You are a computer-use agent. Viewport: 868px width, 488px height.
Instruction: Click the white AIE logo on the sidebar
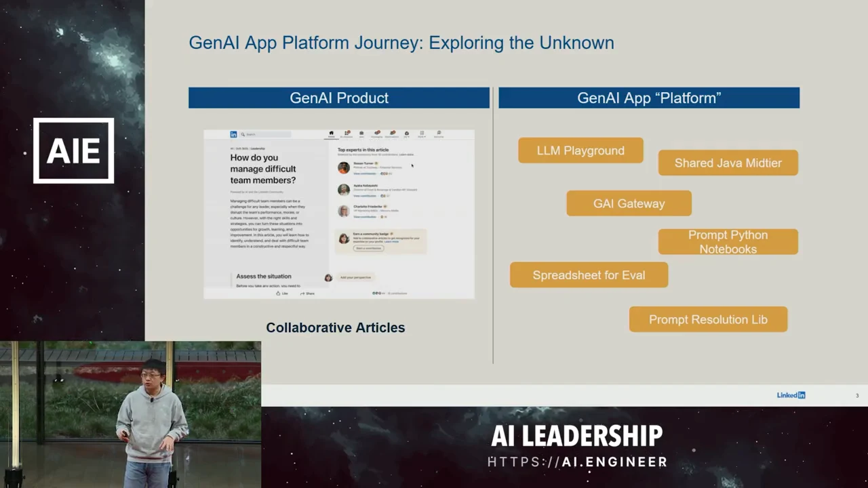pyautogui.click(x=73, y=150)
